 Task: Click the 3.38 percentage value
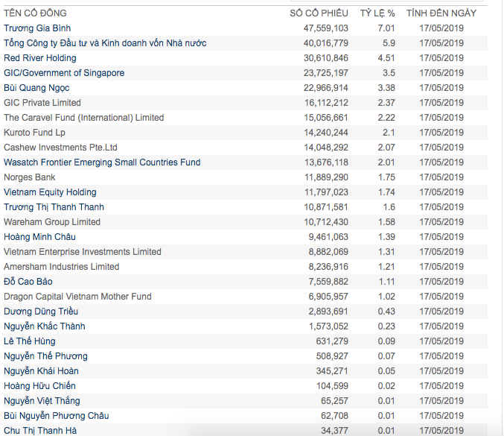pos(386,88)
